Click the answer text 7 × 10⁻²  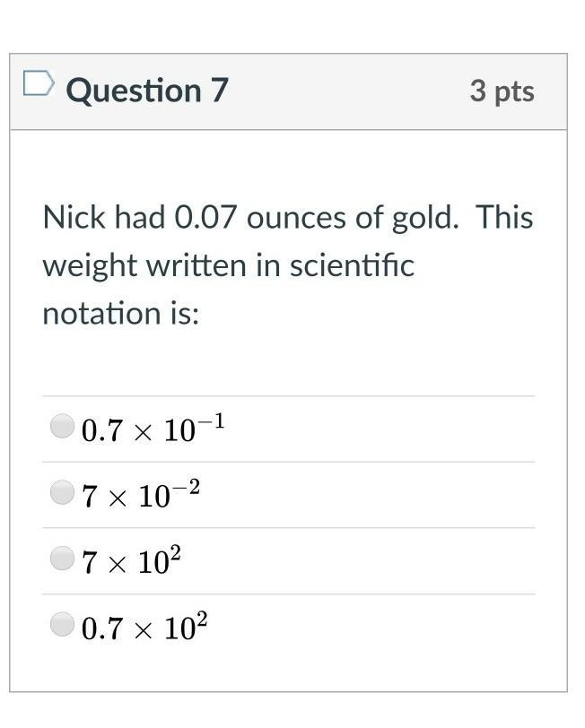pyautogui.click(x=140, y=495)
